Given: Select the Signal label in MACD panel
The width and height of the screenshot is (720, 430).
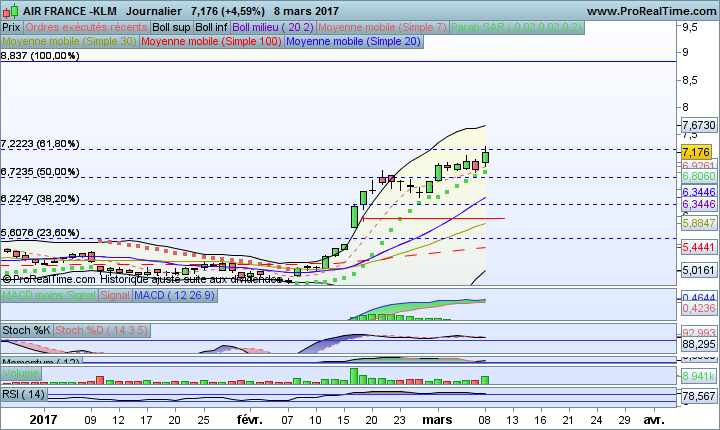Looking at the screenshot, I should click(115, 295).
